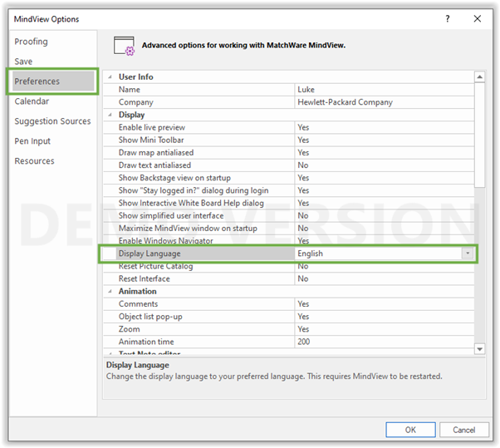Select the Enable Windows Navigator row

coord(288,240)
